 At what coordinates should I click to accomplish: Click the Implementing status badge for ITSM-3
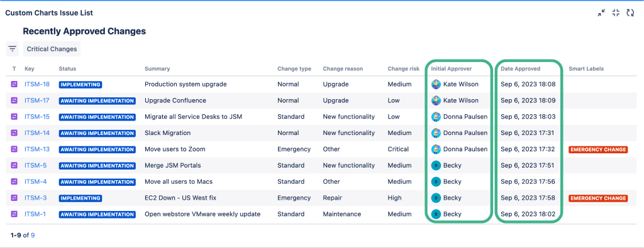click(80, 198)
